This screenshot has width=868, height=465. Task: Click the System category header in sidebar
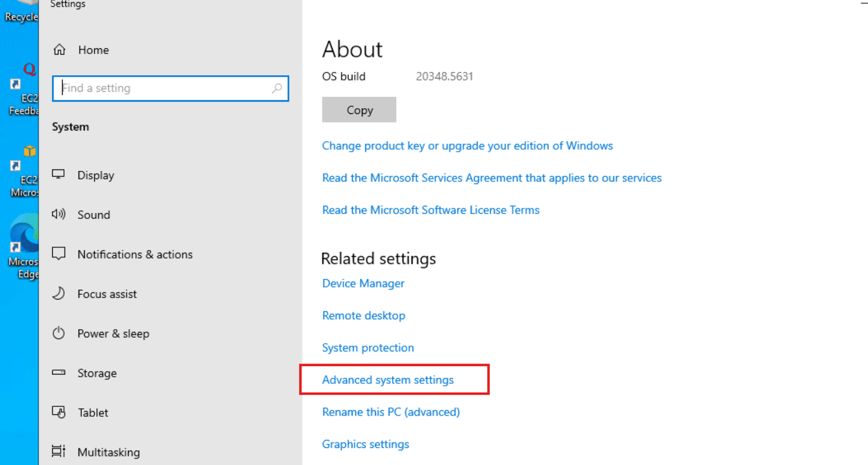[71, 127]
